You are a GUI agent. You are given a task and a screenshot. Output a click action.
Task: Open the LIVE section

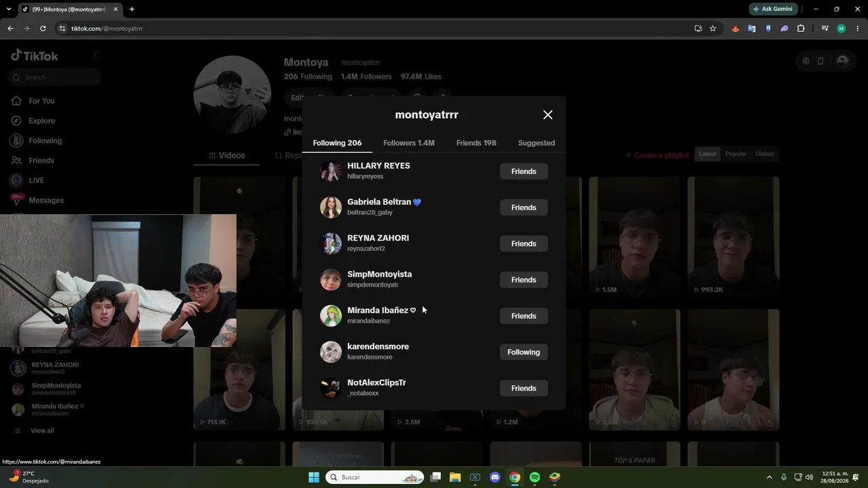[36, 180]
